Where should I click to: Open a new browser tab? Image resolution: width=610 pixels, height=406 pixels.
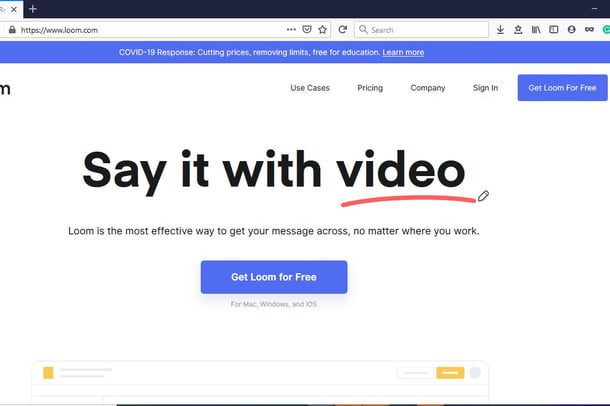32,8
